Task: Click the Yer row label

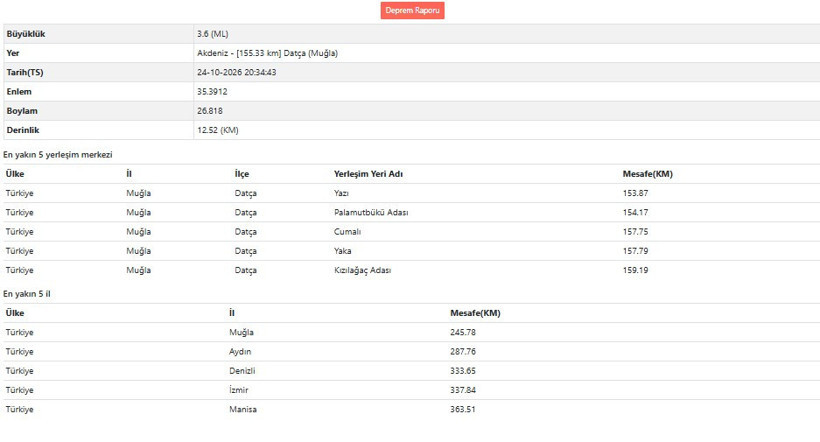Action: click(13, 53)
